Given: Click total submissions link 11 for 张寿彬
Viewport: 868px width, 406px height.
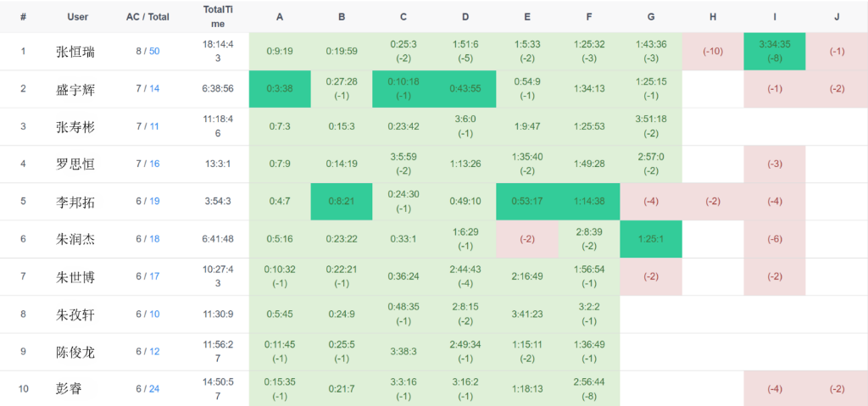Looking at the screenshot, I should (x=154, y=126).
